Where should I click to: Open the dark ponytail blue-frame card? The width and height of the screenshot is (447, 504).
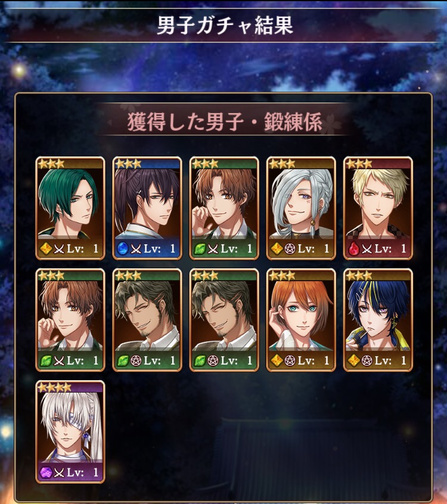(147, 208)
